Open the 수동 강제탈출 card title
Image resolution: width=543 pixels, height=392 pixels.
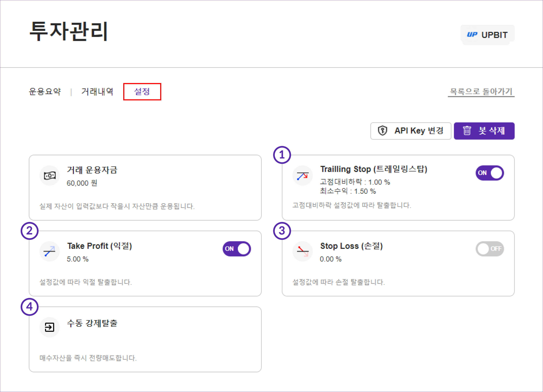coord(92,323)
